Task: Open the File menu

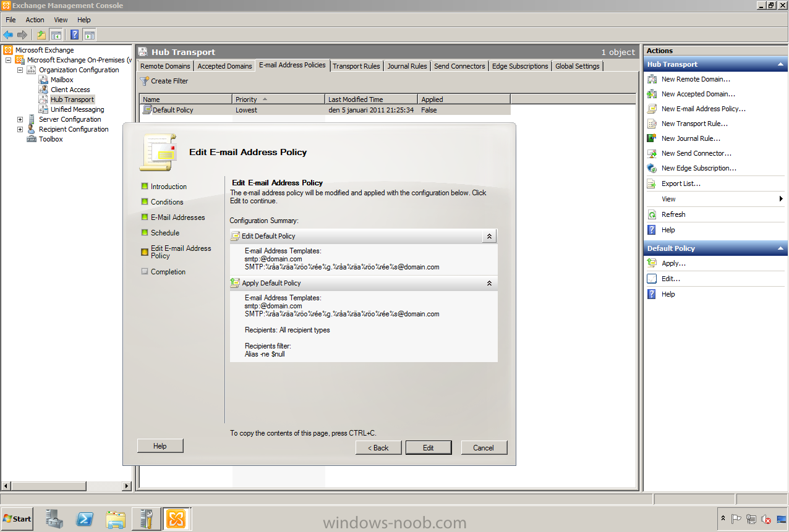Action: point(11,20)
